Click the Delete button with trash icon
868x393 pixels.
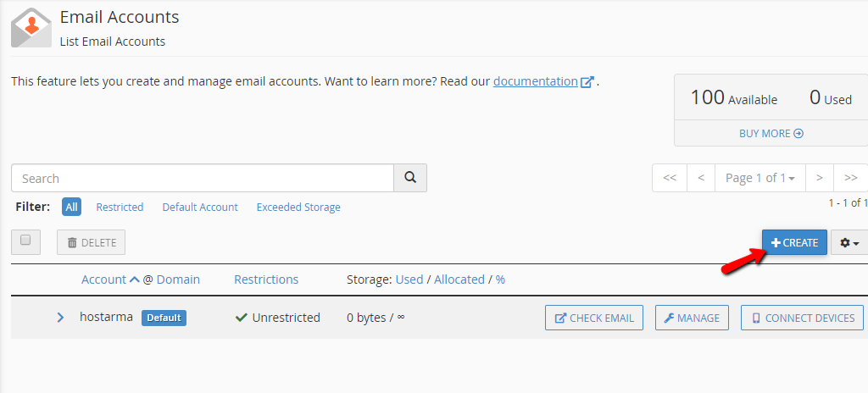[x=91, y=243]
